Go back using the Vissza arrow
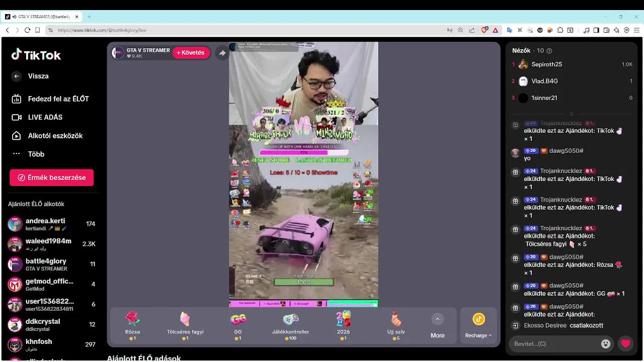The height and width of the screenshot is (362, 644). (17, 76)
